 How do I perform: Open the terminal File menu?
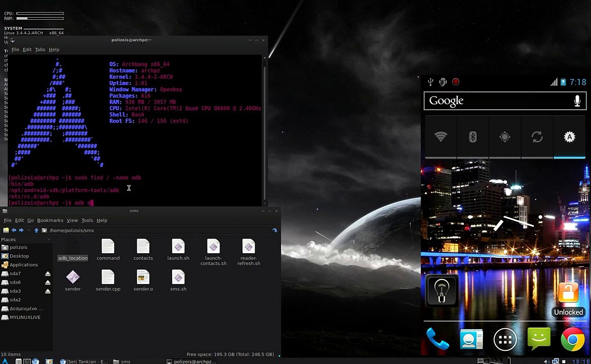click(x=15, y=50)
